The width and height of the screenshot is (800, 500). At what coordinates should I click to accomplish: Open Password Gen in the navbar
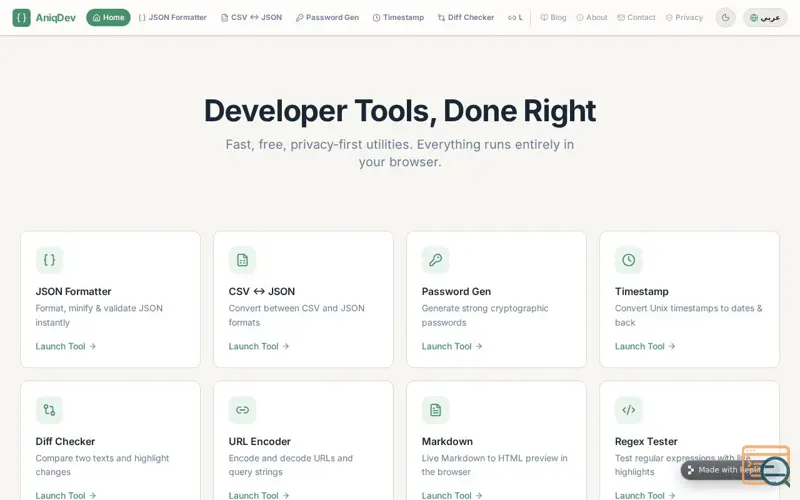point(328,17)
